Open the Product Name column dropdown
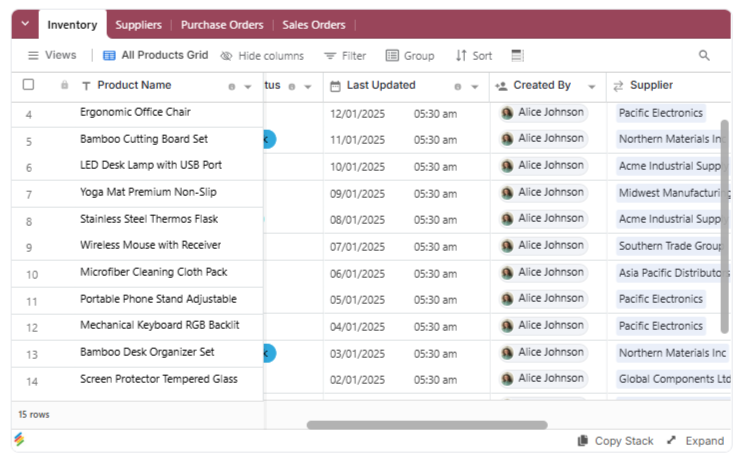 point(248,87)
